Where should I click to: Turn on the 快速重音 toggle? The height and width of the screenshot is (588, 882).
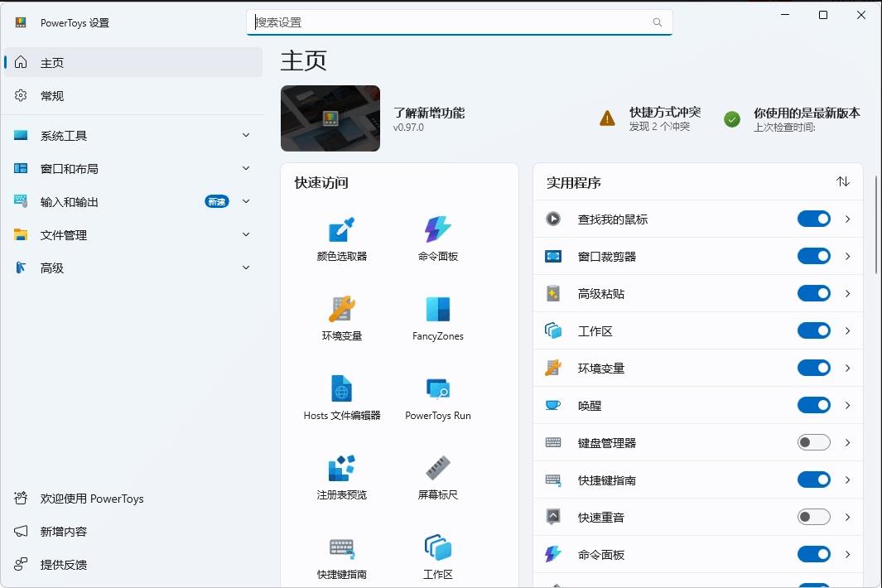[813, 516]
